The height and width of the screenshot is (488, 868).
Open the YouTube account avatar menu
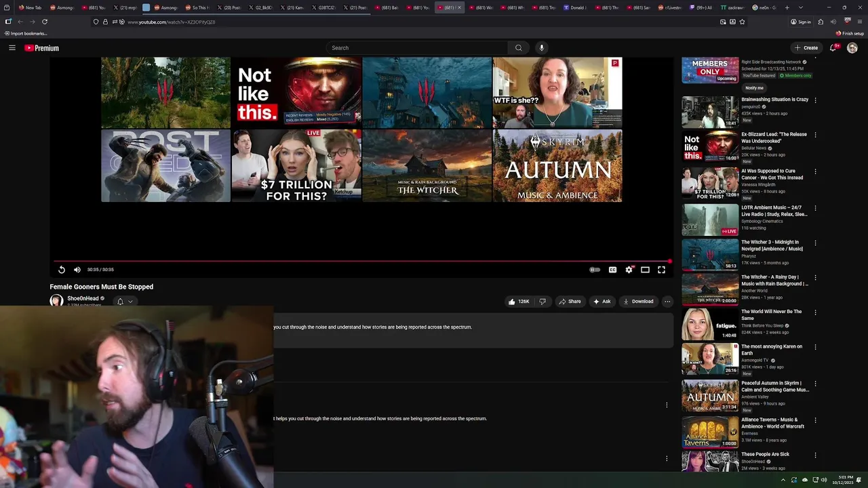pyautogui.click(x=852, y=47)
